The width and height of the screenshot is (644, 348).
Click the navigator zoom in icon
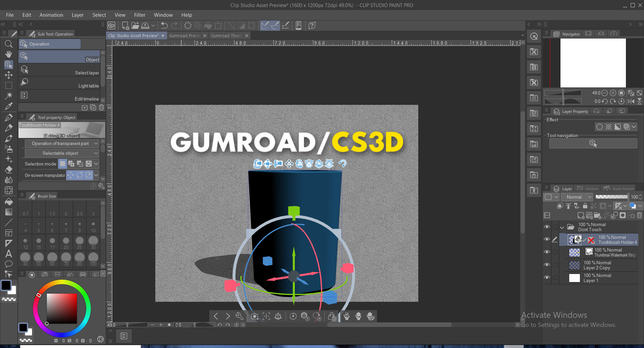tap(613, 93)
